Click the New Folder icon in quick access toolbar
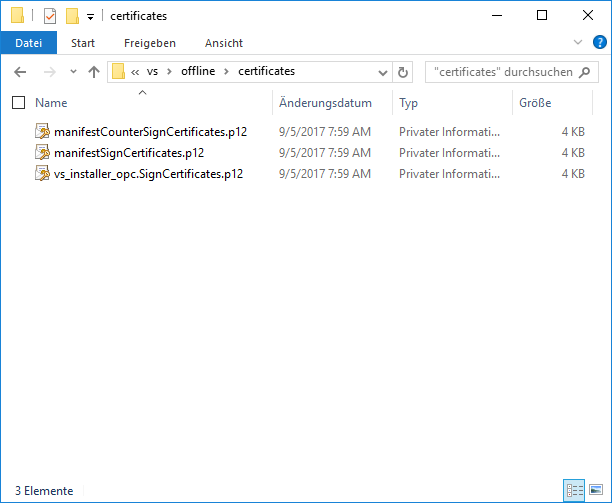Viewport: 612px width, 503px height. [x=71, y=16]
